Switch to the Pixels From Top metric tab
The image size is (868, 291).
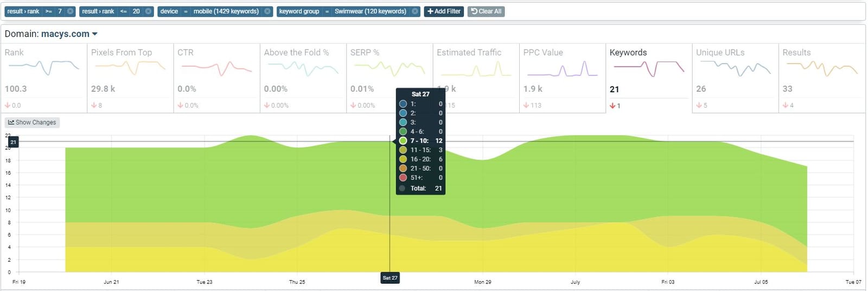click(130, 78)
